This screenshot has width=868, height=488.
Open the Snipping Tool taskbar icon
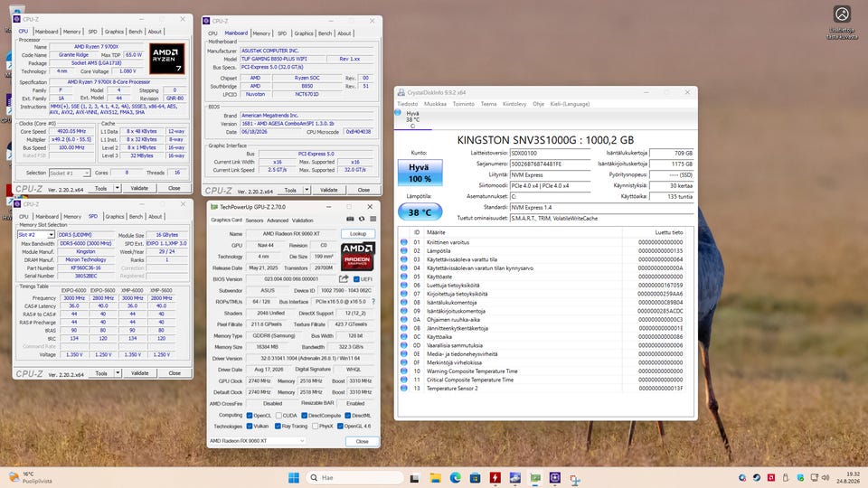click(575, 479)
